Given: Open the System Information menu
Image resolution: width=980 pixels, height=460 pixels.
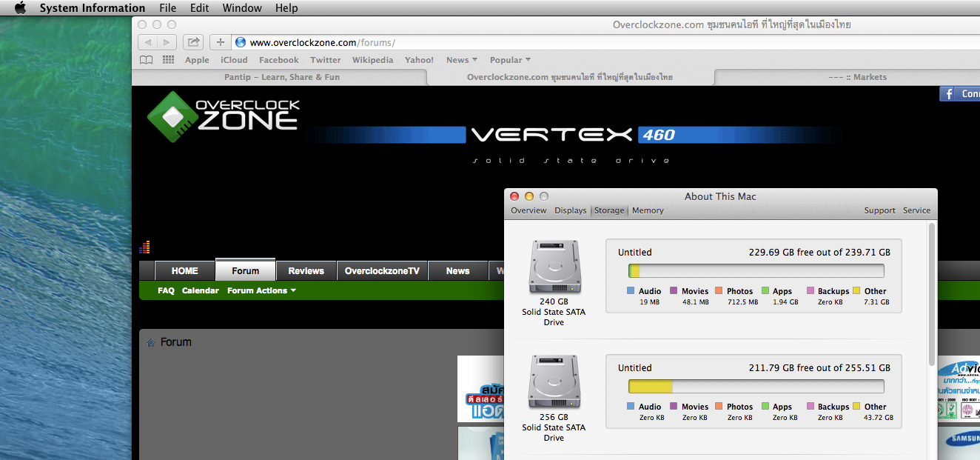Looking at the screenshot, I should [x=93, y=8].
